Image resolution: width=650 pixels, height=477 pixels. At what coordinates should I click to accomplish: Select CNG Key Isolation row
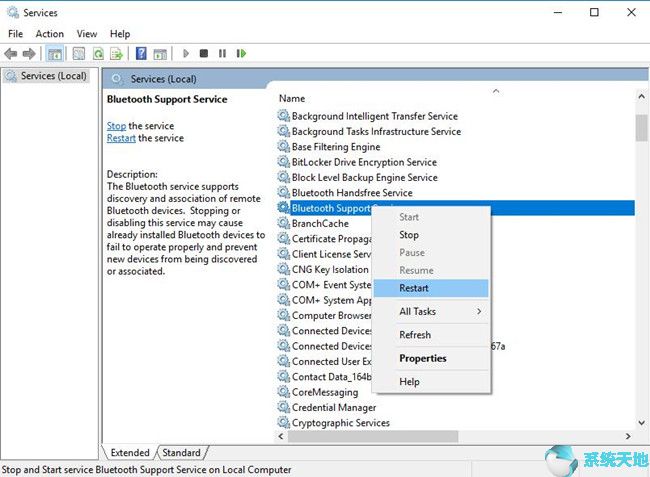pyautogui.click(x=324, y=269)
